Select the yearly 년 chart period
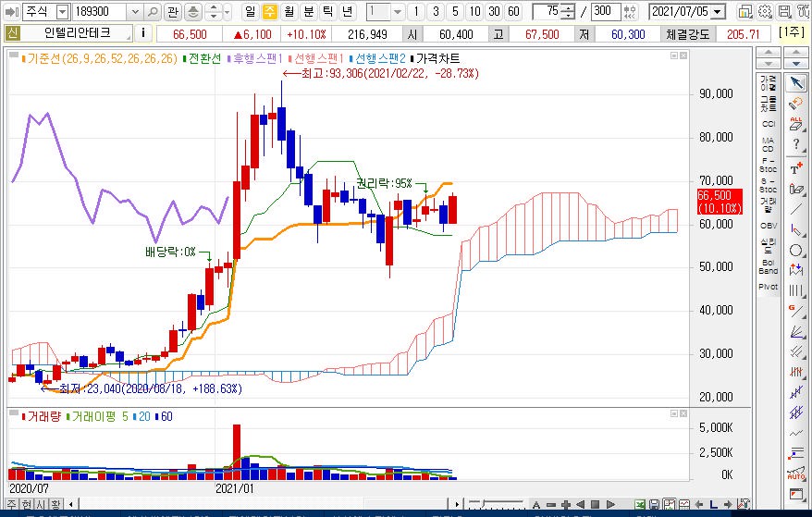The width and height of the screenshot is (812, 517). [348, 11]
